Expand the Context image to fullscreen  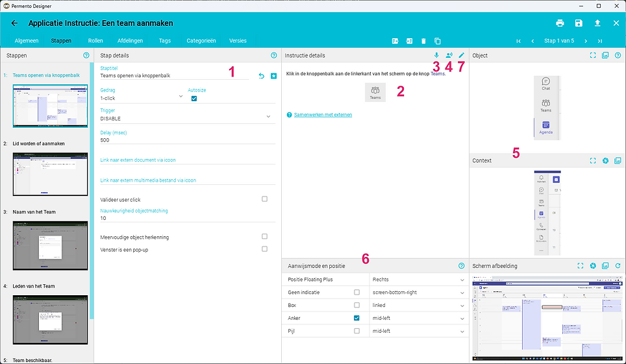(593, 160)
